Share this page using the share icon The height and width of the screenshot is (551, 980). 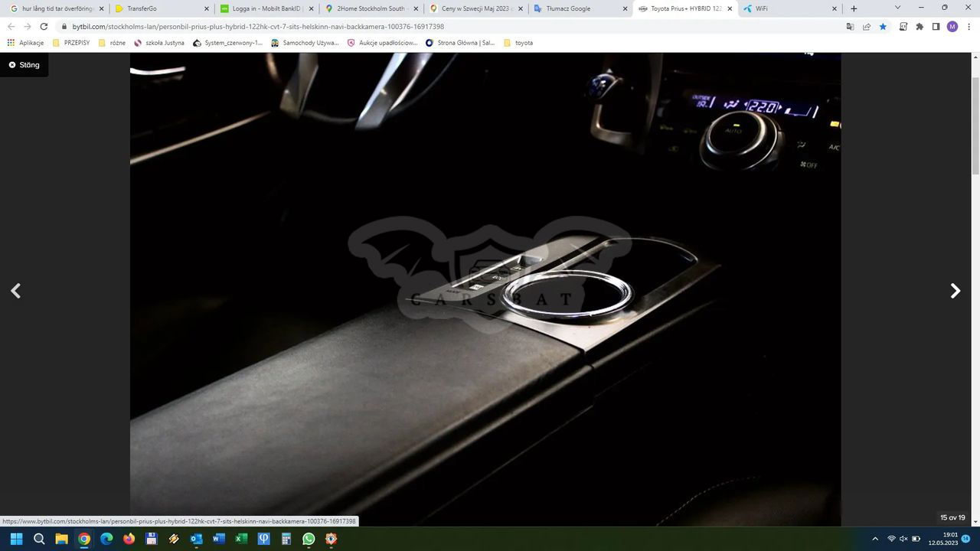tap(867, 26)
